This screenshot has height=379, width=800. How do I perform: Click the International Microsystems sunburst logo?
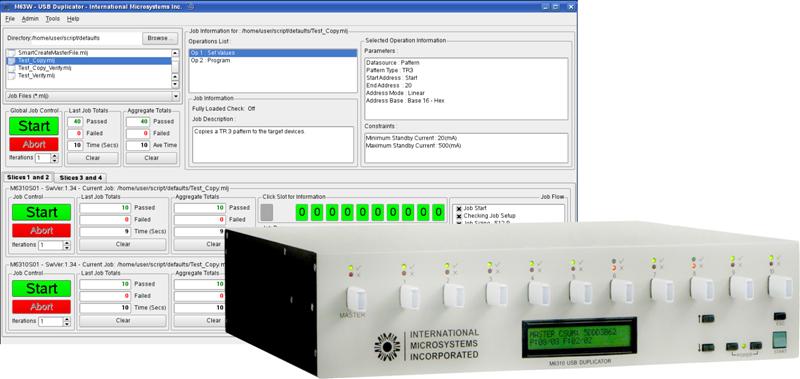(x=386, y=347)
